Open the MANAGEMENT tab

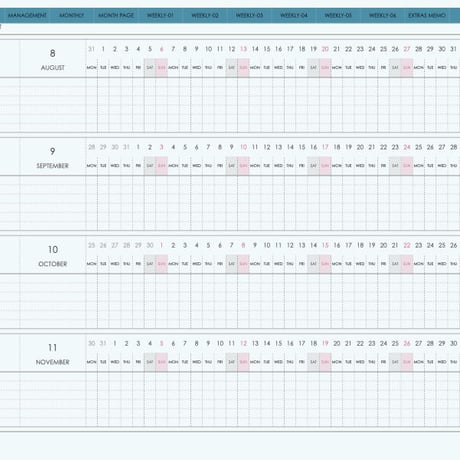coord(27,15)
